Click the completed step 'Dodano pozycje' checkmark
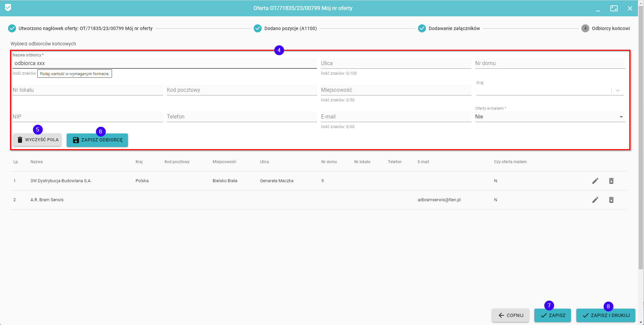Screen dimensions: 644x325 [x=257, y=28]
